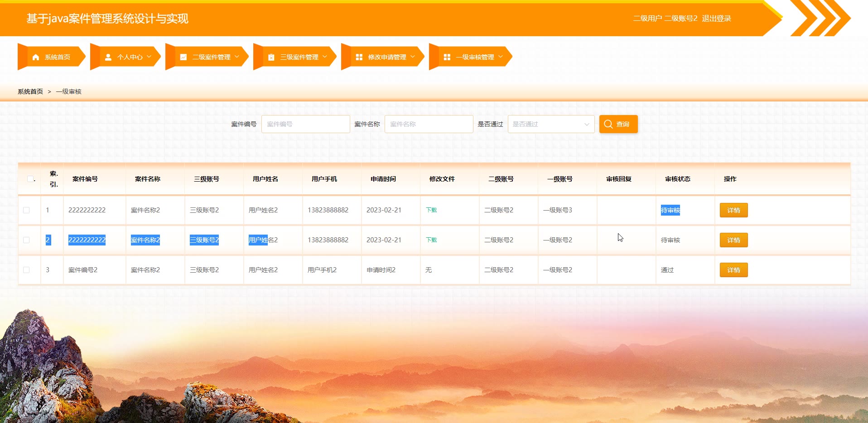
Task: Open 详情 for the second row
Action: coord(733,240)
